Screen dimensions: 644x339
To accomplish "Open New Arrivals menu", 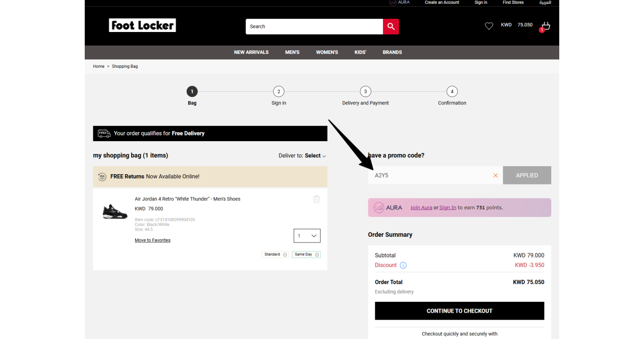I will [x=251, y=52].
